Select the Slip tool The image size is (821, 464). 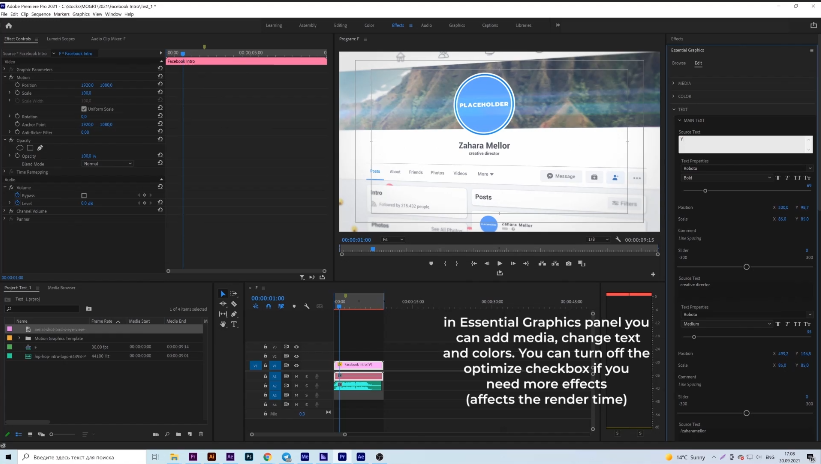(x=223, y=314)
